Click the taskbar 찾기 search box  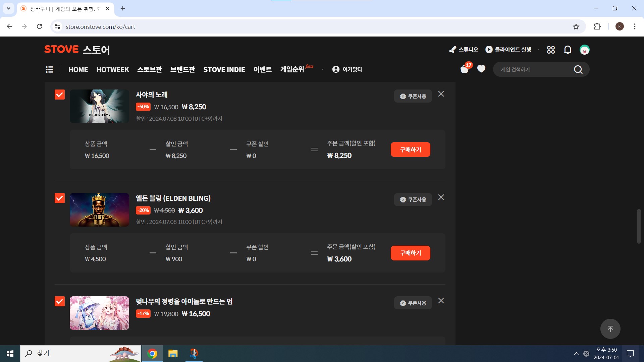point(80,354)
